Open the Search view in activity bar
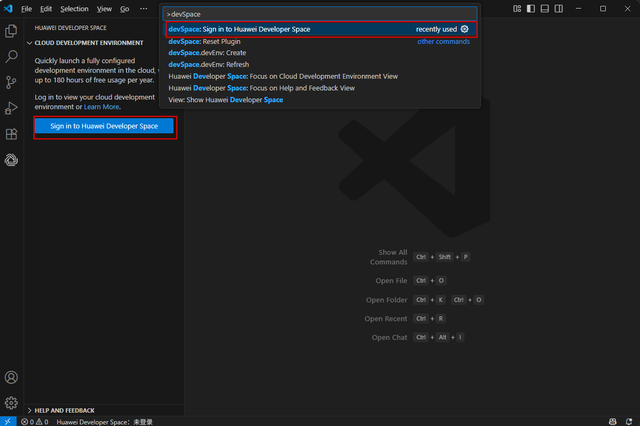The image size is (640, 426). [x=11, y=57]
